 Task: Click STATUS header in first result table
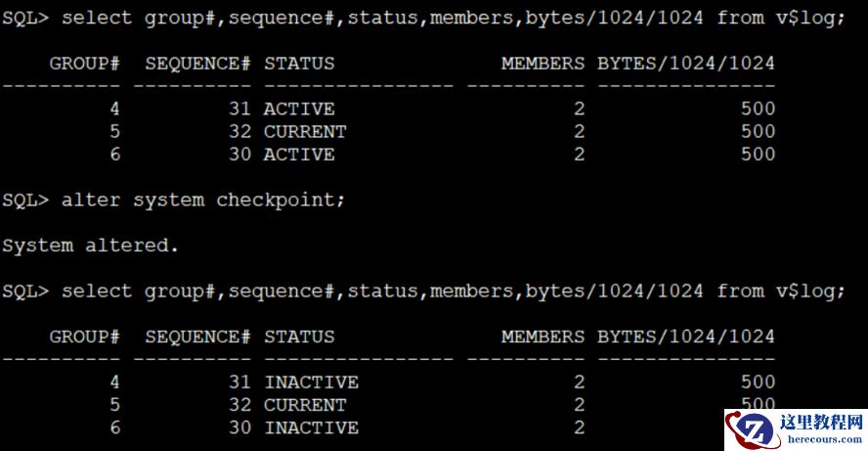click(299, 64)
